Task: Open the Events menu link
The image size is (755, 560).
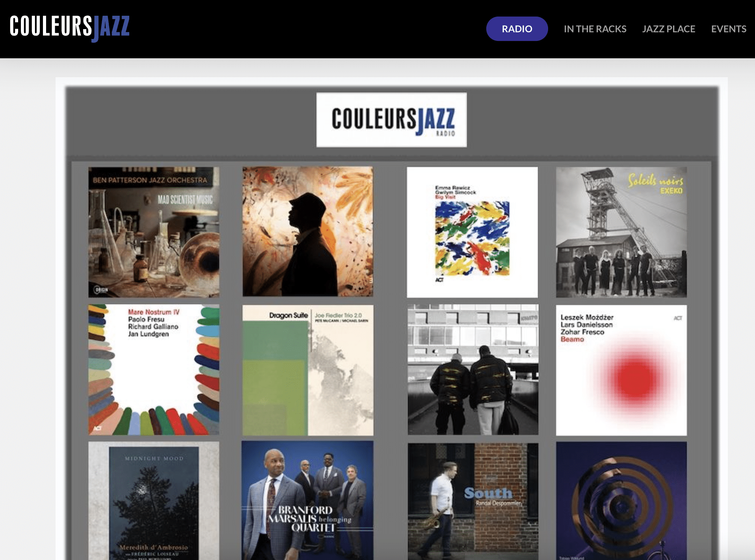Action: pos(729,29)
